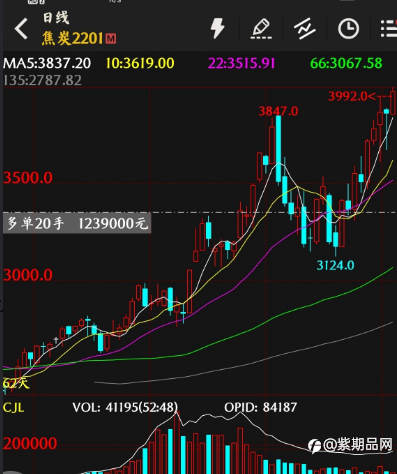Switch the CJL volume indicator

coord(13,408)
